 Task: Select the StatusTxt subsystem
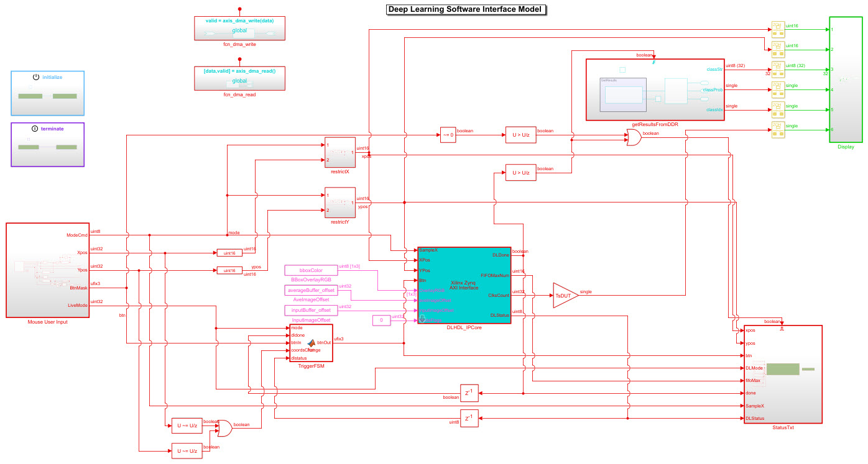(x=783, y=375)
